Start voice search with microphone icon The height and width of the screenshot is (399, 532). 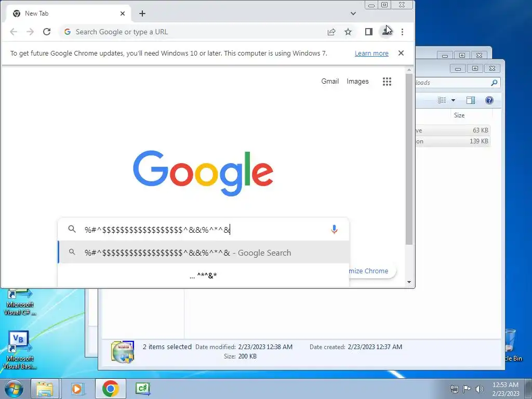tap(334, 229)
